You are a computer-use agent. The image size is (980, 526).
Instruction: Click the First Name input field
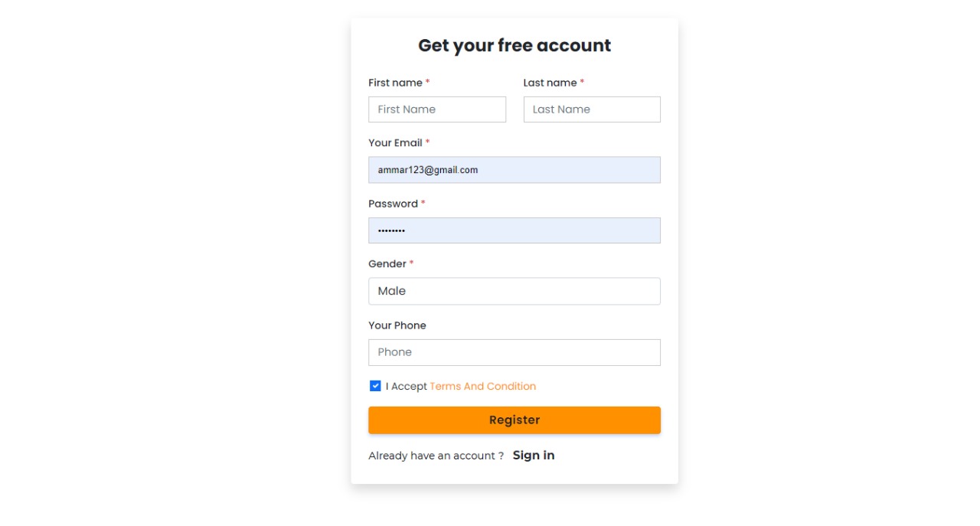[436, 109]
